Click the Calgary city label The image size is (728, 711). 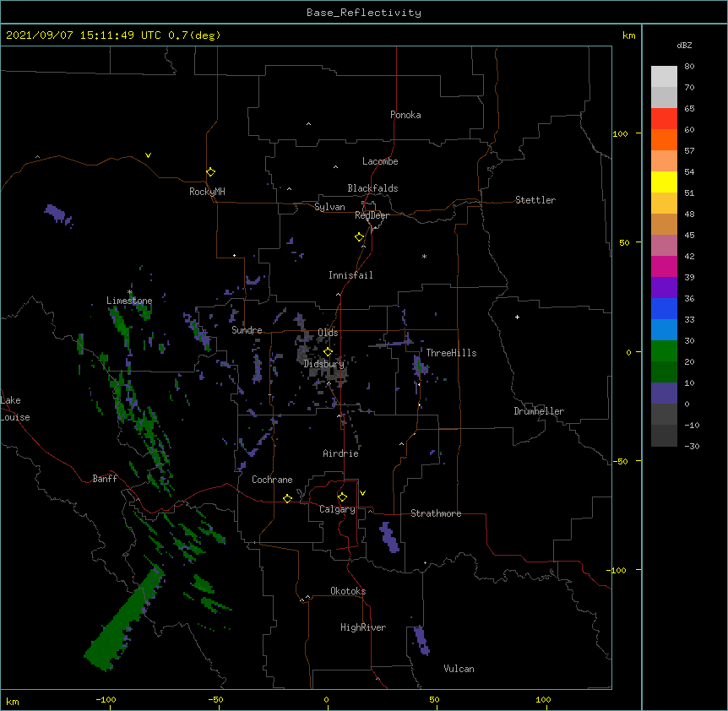(x=337, y=509)
